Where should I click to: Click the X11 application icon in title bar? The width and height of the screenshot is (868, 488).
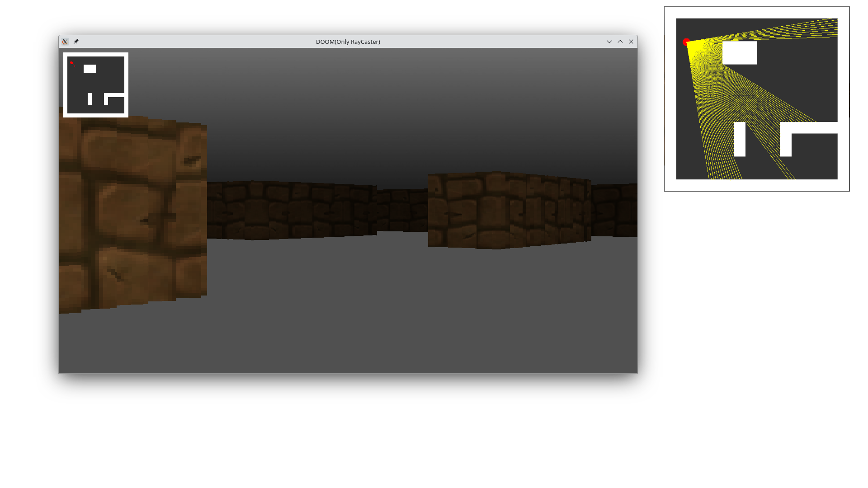[x=65, y=42]
